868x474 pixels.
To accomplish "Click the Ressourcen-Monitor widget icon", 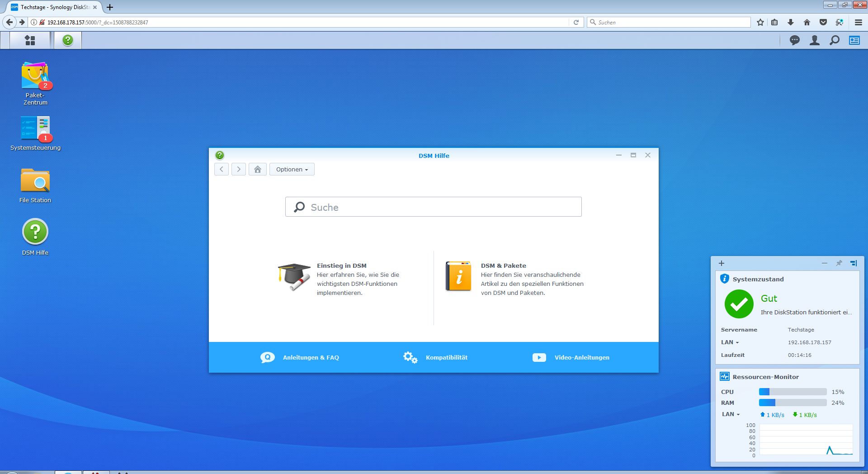I will (724, 376).
